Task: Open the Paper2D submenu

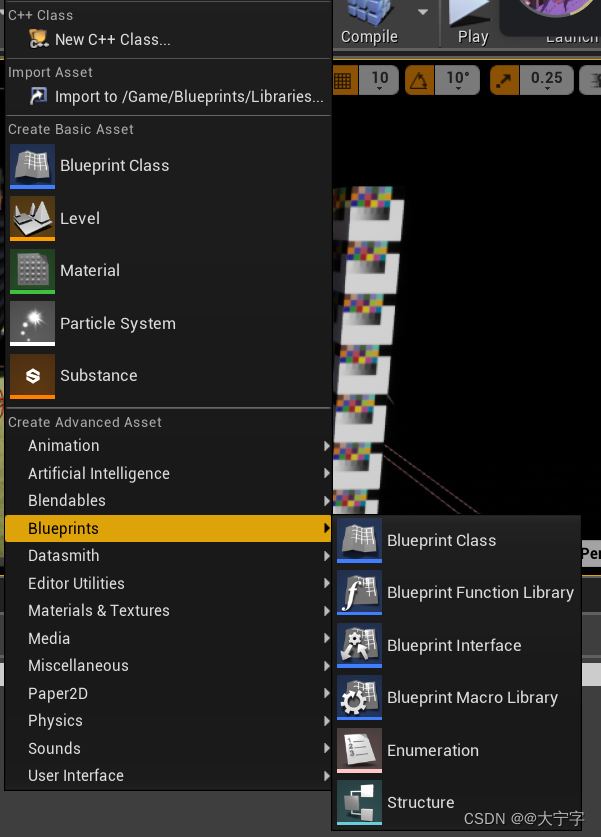Action: click(x=168, y=693)
